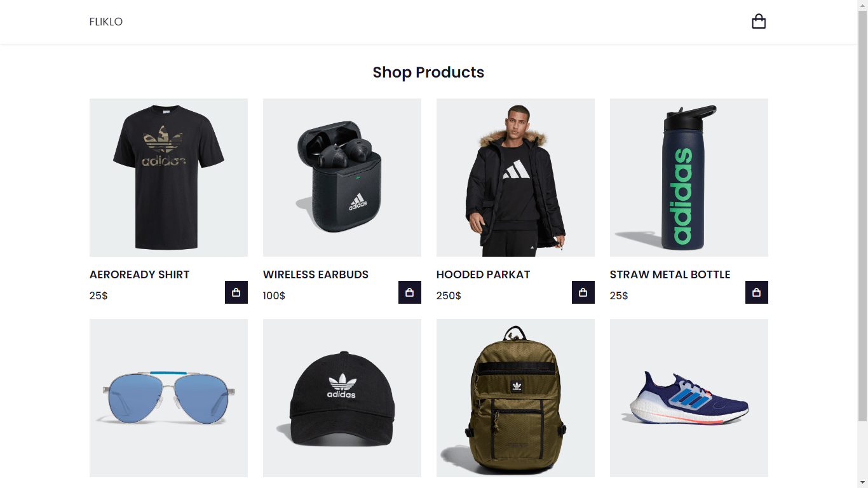Add Hooded Parkat to cart

(x=583, y=292)
